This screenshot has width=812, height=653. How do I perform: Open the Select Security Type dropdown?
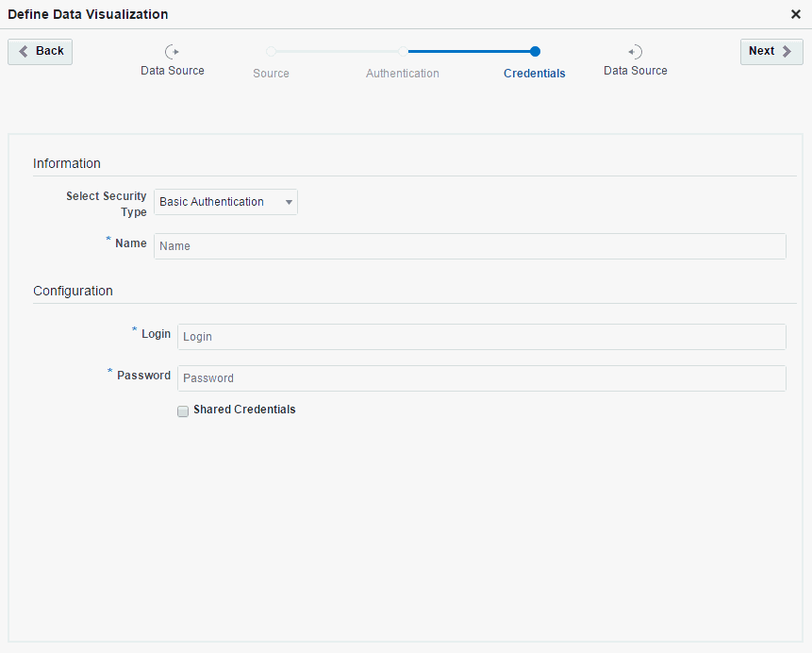(x=225, y=202)
